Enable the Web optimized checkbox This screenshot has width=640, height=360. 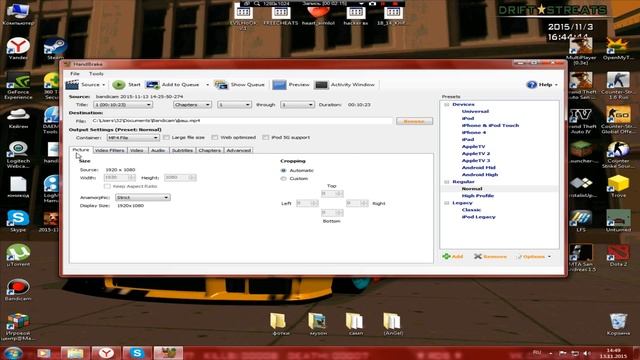pyautogui.click(x=215, y=138)
